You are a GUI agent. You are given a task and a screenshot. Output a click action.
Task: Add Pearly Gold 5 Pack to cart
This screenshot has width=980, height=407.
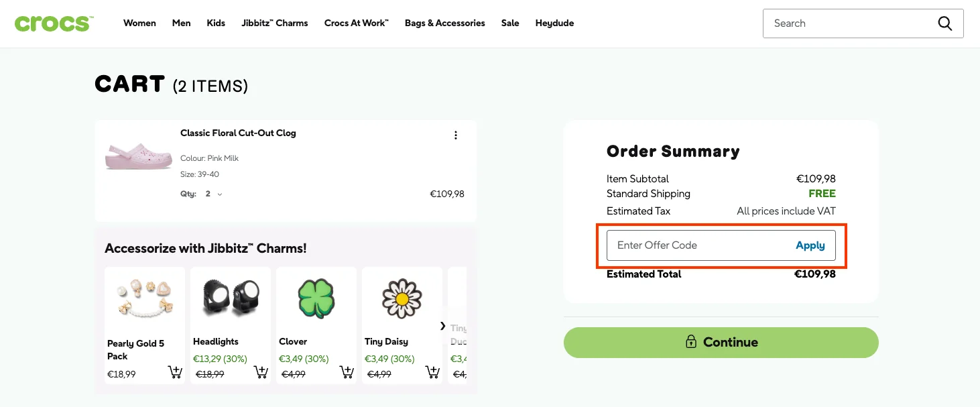[x=174, y=372]
